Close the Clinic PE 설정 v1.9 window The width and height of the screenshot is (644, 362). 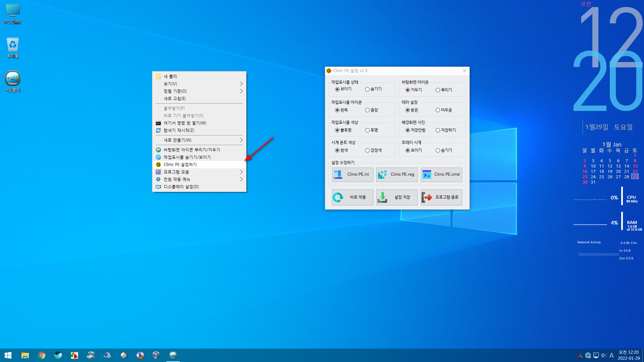(x=465, y=71)
